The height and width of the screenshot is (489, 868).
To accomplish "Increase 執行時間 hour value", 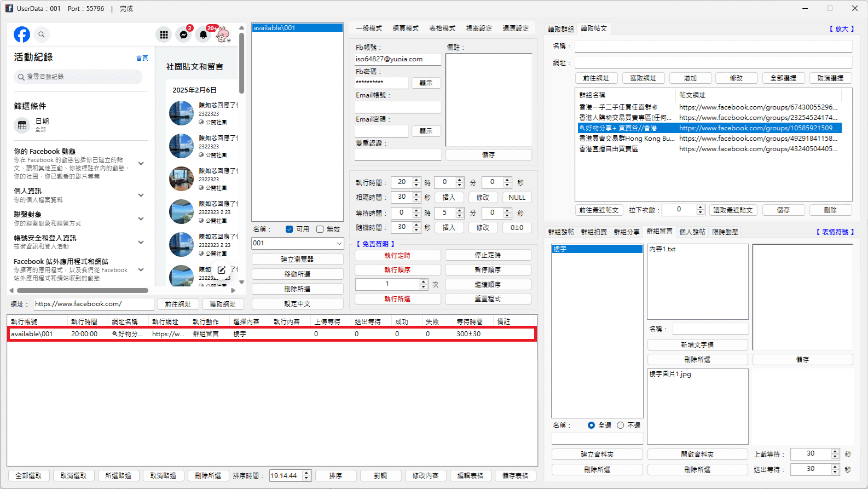I will tap(417, 180).
